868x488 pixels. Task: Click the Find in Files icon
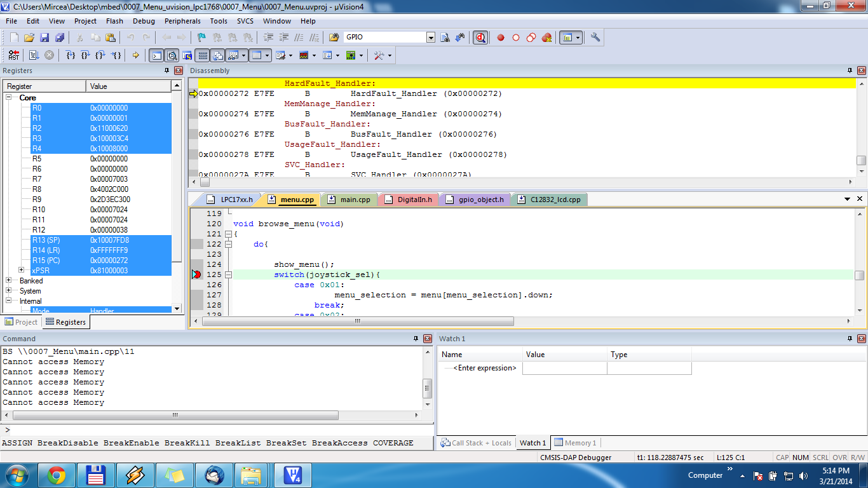334,37
